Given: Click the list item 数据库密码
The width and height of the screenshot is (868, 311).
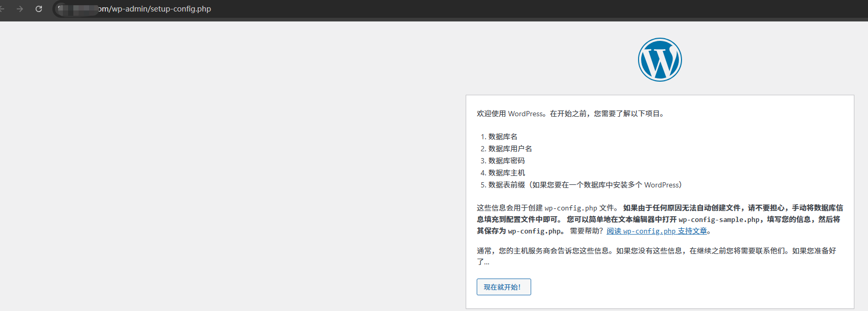Looking at the screenshot, I should (x=507, y=161).
